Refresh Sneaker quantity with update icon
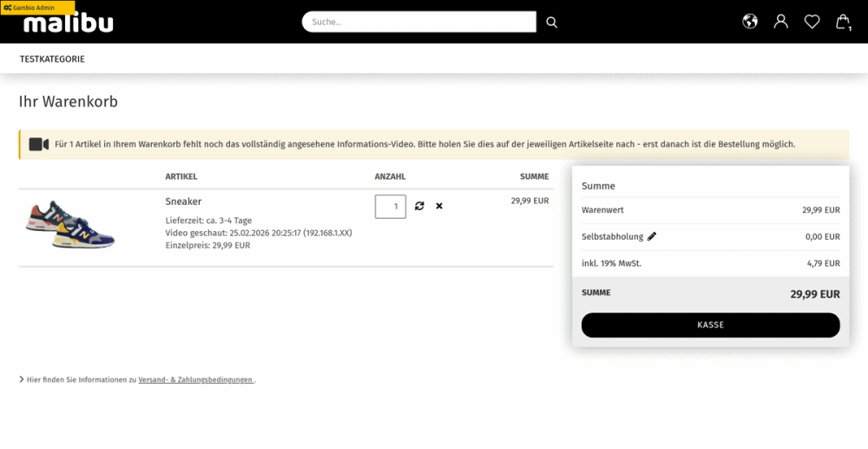Image resolution: width=868 pixels, height=449 pixels. click(x=419, y=206)
